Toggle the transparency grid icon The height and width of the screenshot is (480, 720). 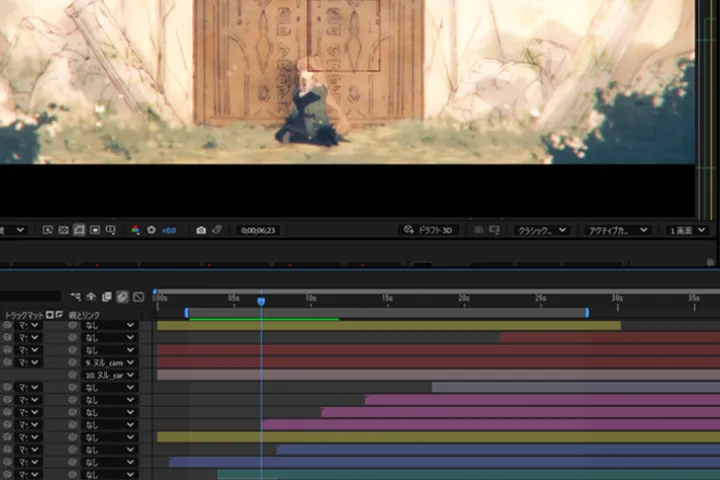63,230
